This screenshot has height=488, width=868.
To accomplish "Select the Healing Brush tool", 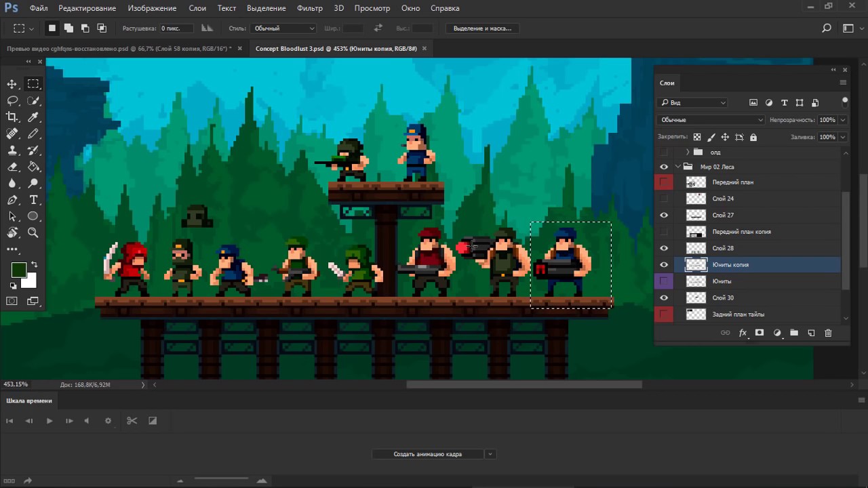I will (x=12, y=134).
